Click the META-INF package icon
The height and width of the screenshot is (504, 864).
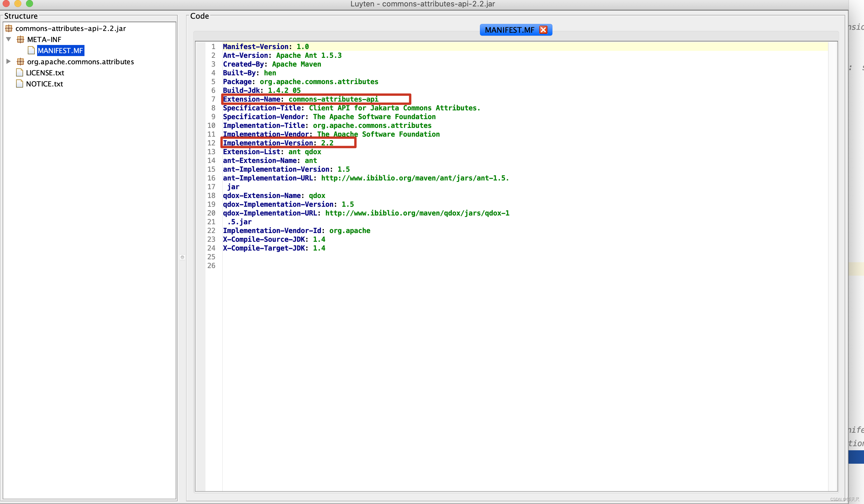(20, 39)
